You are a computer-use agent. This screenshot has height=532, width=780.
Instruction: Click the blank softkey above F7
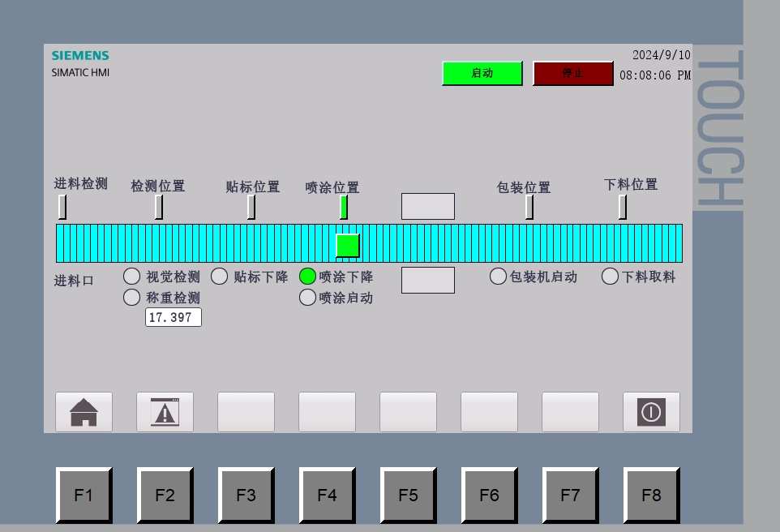click(570, 412)
